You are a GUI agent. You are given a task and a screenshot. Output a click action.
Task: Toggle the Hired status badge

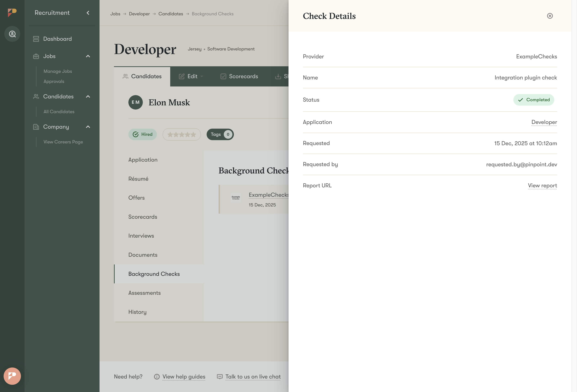(x=142, y=134)
